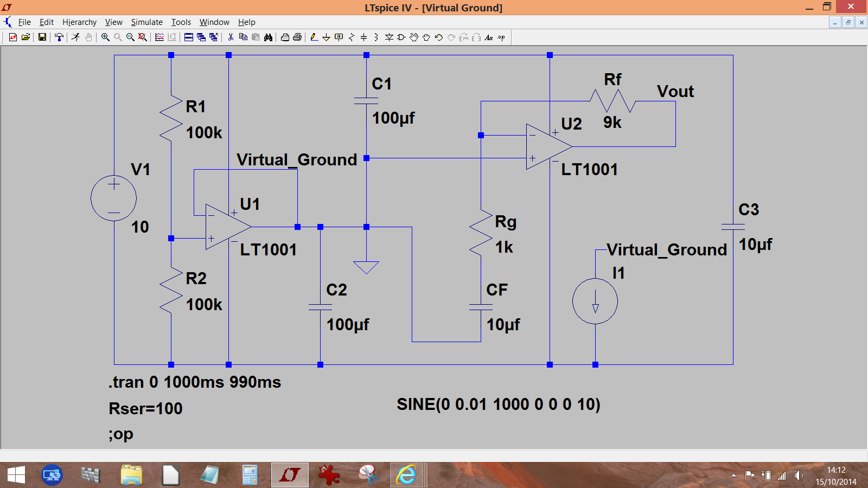Pick visible traces with the waveform icon
This screenshot has width=868, height=488.
coord(159,37)
